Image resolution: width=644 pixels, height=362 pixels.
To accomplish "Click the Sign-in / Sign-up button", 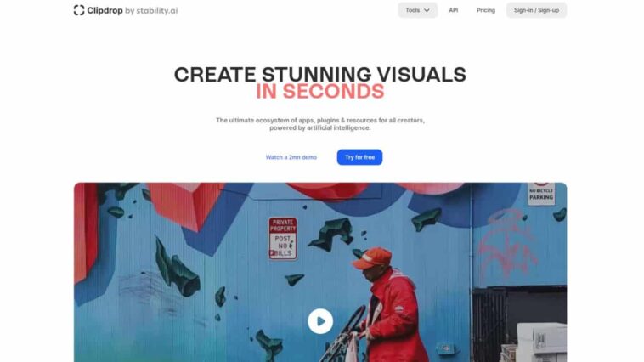I will click(536, 10).
